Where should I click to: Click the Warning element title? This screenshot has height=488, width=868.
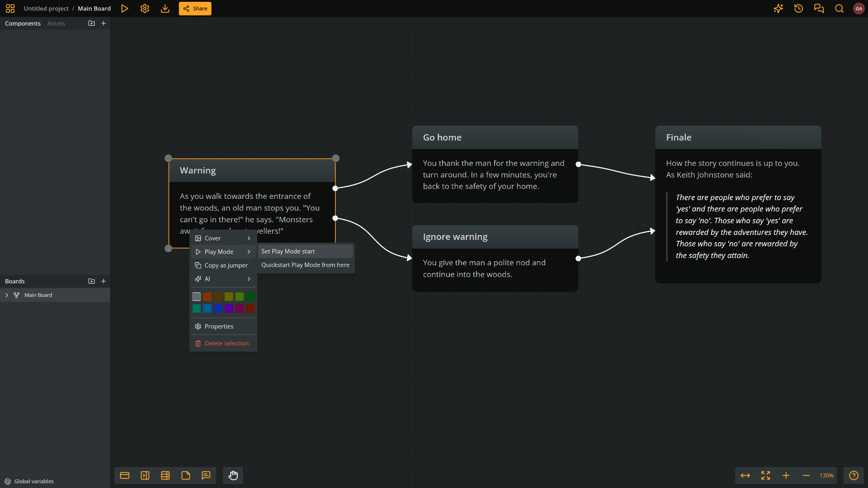pos(198,170)
